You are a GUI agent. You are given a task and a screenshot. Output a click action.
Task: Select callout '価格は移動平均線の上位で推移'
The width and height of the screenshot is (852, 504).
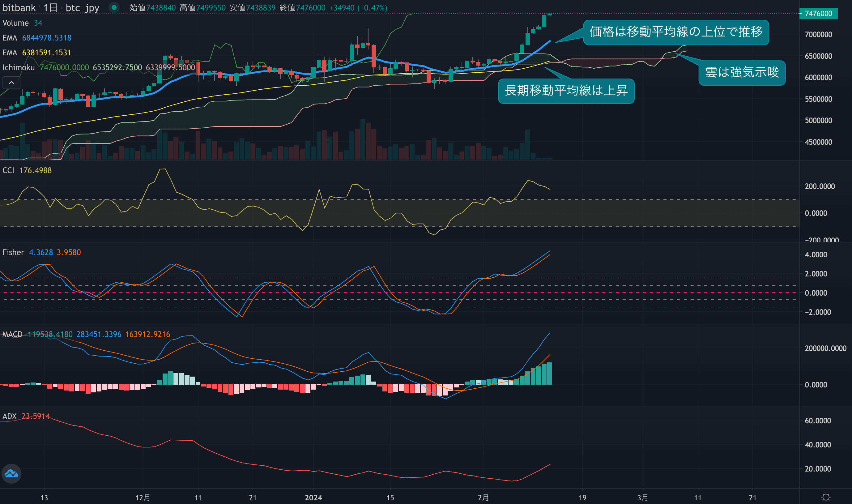[676, 32]
